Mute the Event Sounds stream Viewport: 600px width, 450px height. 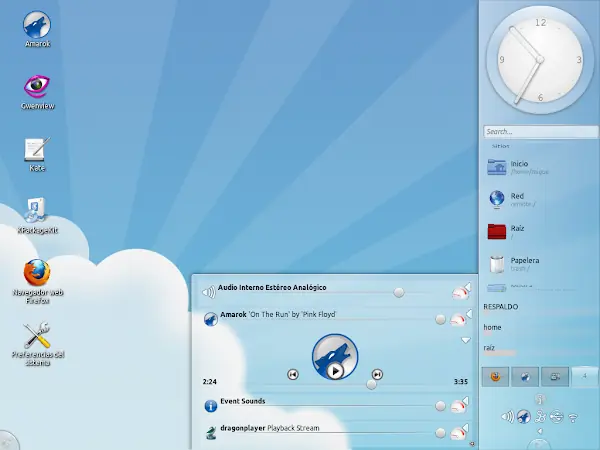[458, 406]
